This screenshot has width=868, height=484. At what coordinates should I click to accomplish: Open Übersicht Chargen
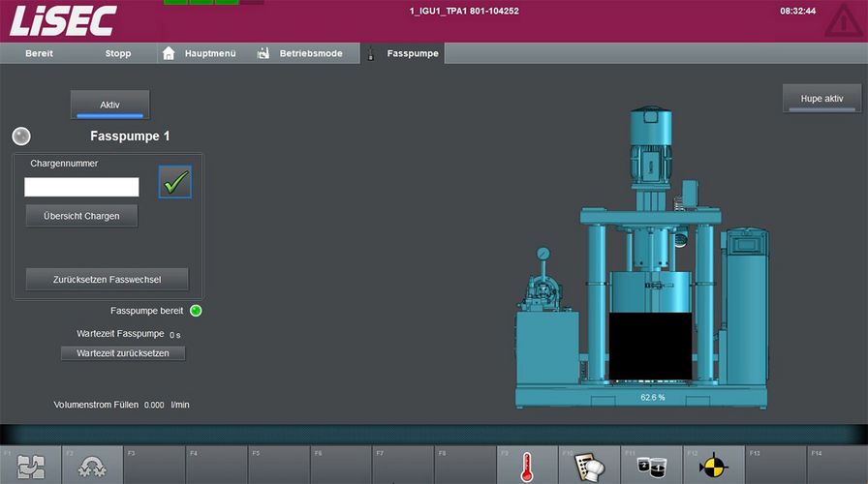click(x=81, y=216)
